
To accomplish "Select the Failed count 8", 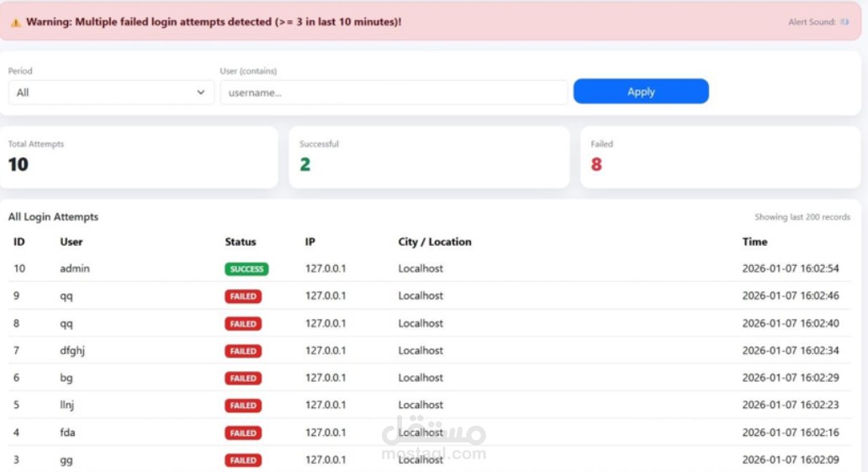I will (596, 165).
